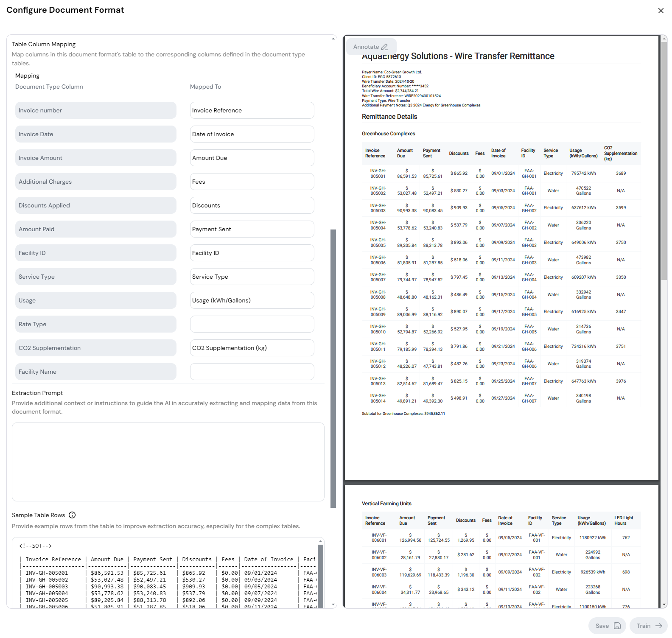Click the $ 865.92 discounts cell
Viewport: 672px width, 638px height.
[x=459, y=173]
